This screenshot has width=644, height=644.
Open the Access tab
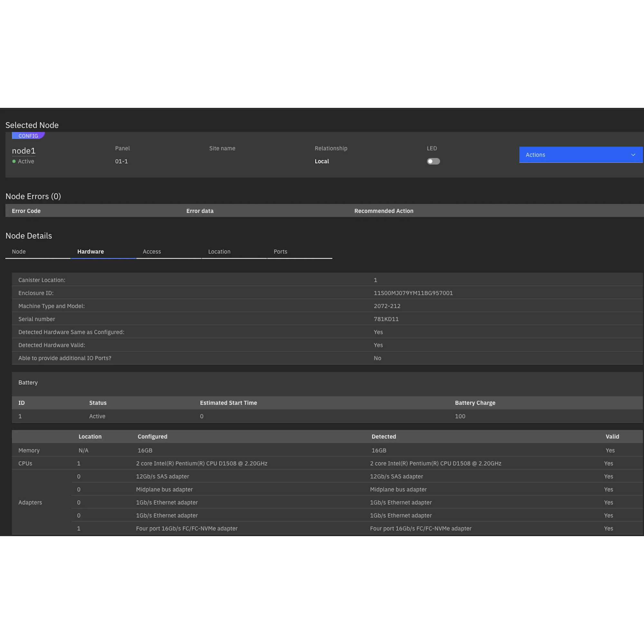tap(152, 252)
